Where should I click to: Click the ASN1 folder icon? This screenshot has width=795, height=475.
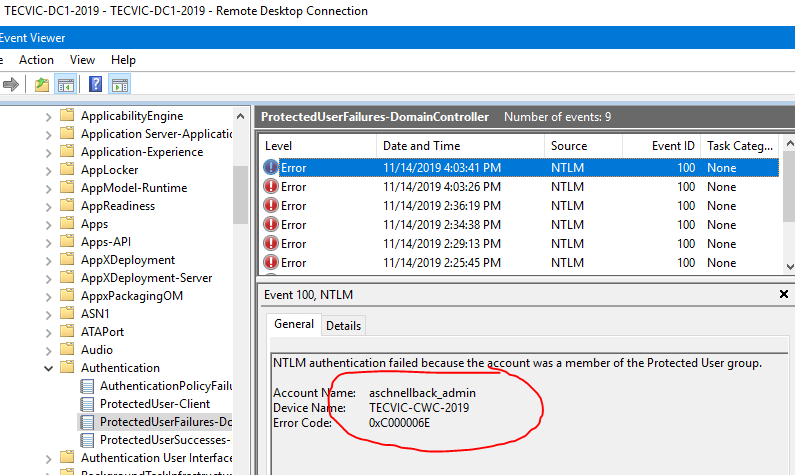pos(67,313)
